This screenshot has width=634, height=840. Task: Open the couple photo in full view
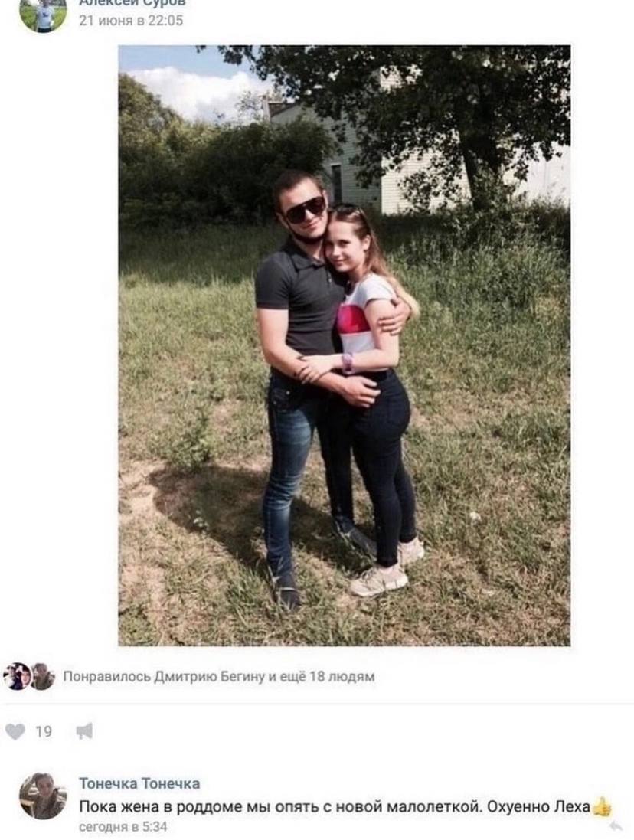point(345,345)
